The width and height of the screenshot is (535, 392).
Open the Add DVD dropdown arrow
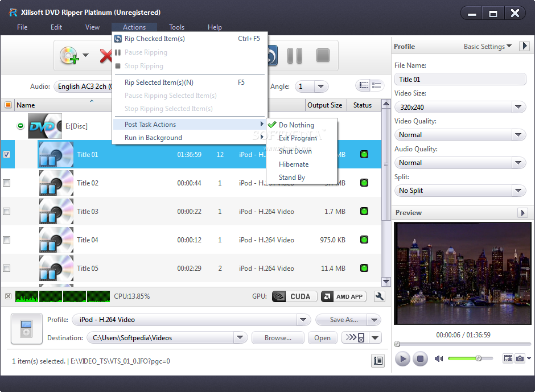click(x=85, y=55)
